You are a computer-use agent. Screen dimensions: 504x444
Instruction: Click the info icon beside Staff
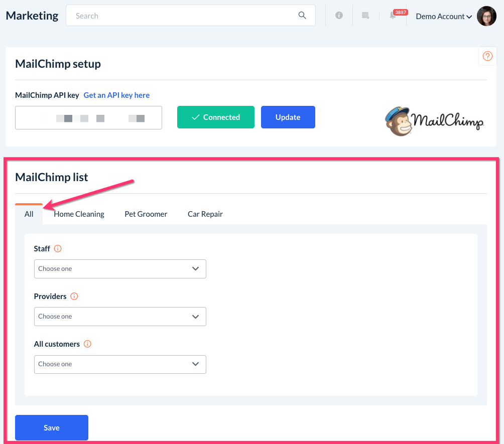58,248
